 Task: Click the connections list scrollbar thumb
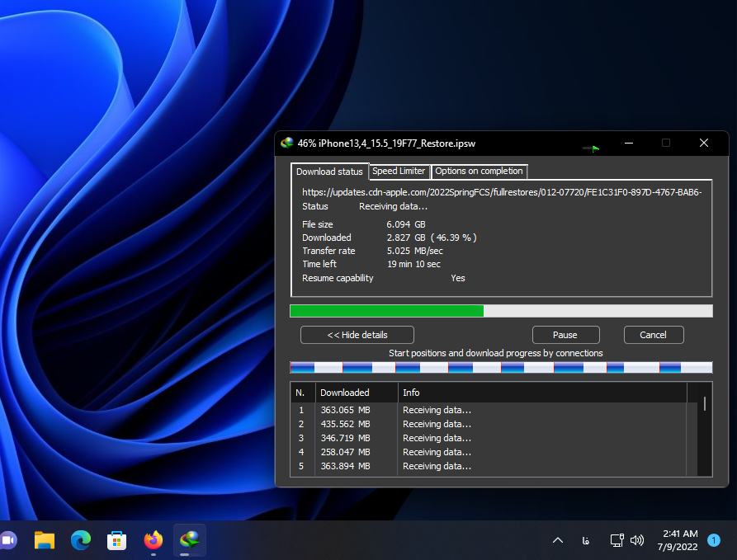(705, 403)
